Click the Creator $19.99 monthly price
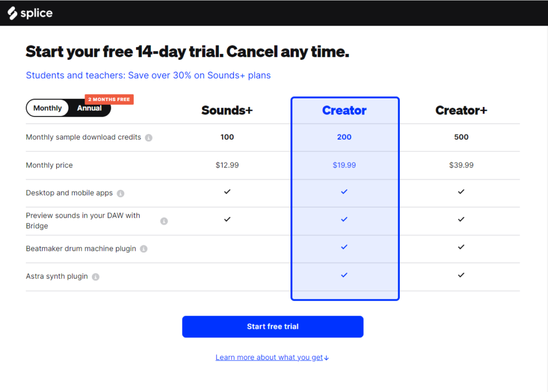The image size is (548, 392). click(x=344, y=165)
